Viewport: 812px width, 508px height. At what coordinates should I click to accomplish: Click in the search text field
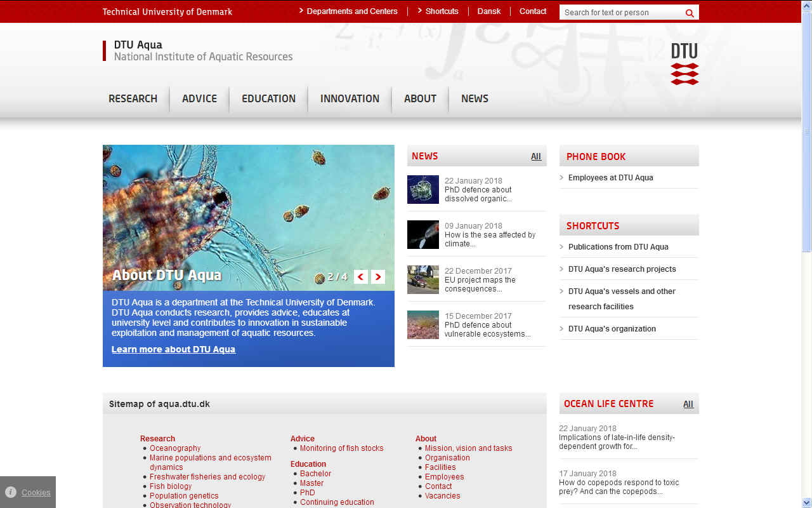(622, 13)
